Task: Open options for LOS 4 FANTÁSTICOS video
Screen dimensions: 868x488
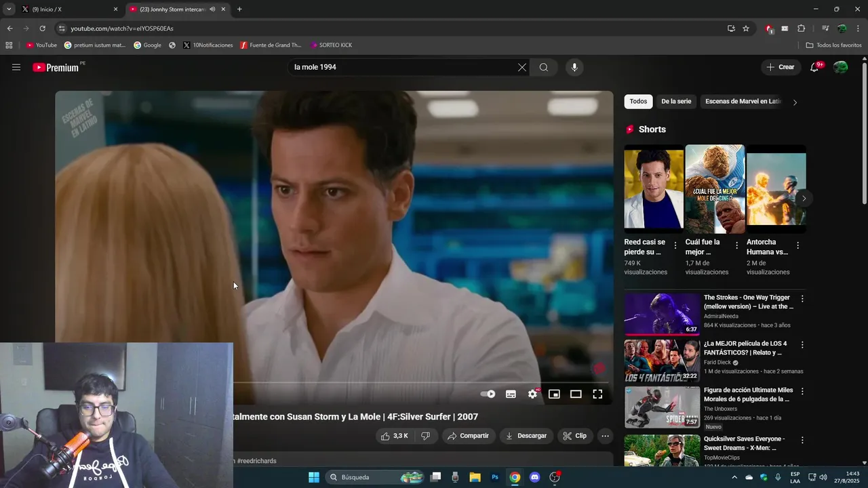Action: pyautogui.click(x=802, y=344)
